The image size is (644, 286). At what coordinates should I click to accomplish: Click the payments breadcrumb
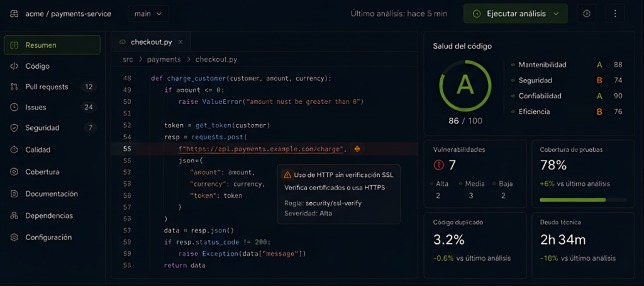pos(164,59)
